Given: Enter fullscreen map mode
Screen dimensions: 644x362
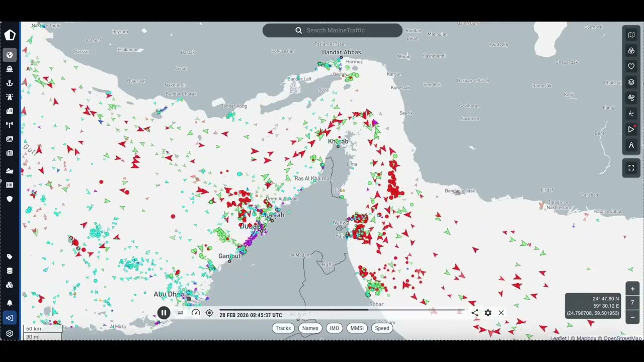Looking at the screenshot, I should (x=631, y=168).
